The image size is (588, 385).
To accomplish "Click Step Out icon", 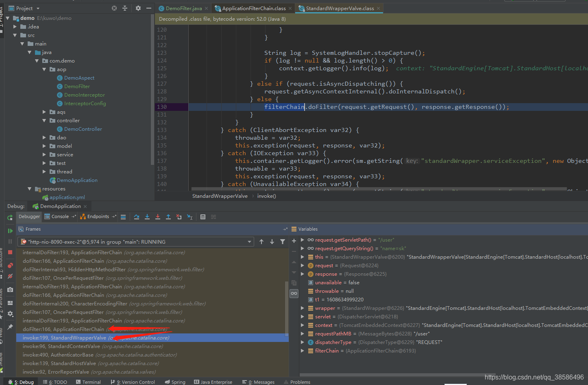I will tap(168, 217).
